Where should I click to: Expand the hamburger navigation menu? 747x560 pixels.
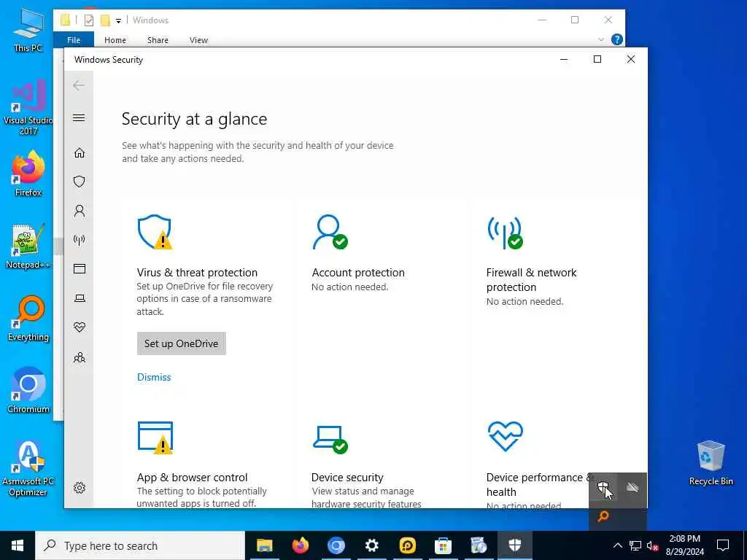pos(79,117)
